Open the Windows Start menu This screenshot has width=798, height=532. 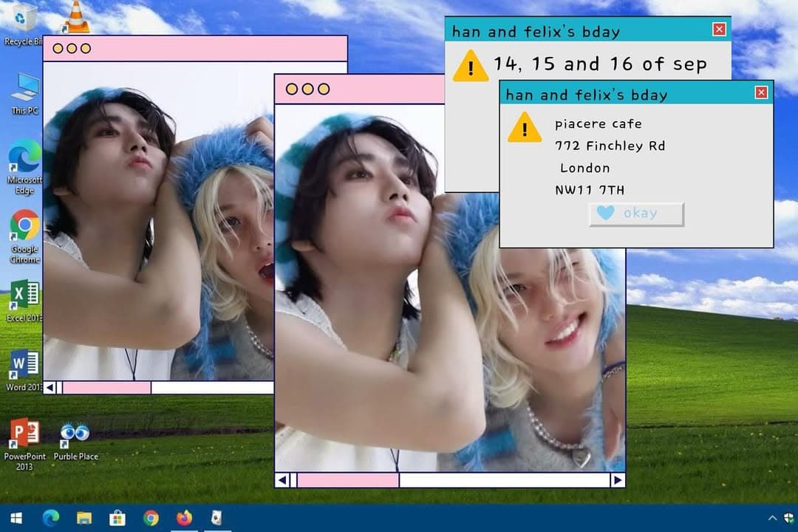click(x=16, y=518)
